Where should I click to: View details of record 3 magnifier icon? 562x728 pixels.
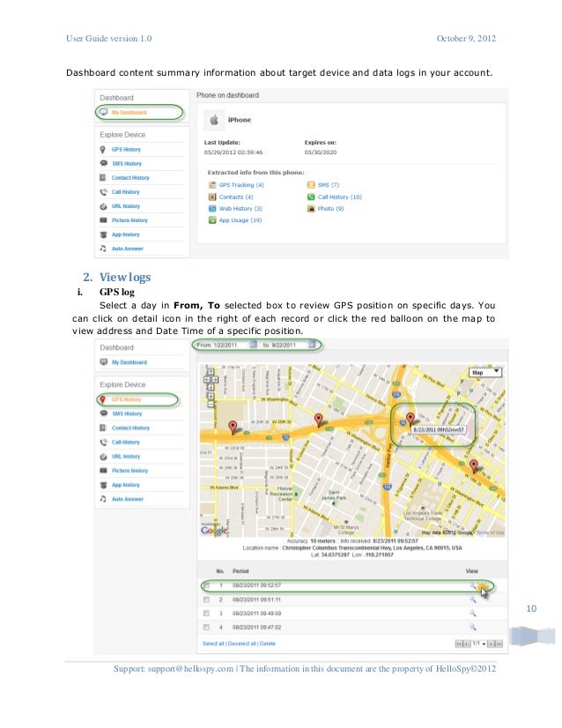coord(472,613)
